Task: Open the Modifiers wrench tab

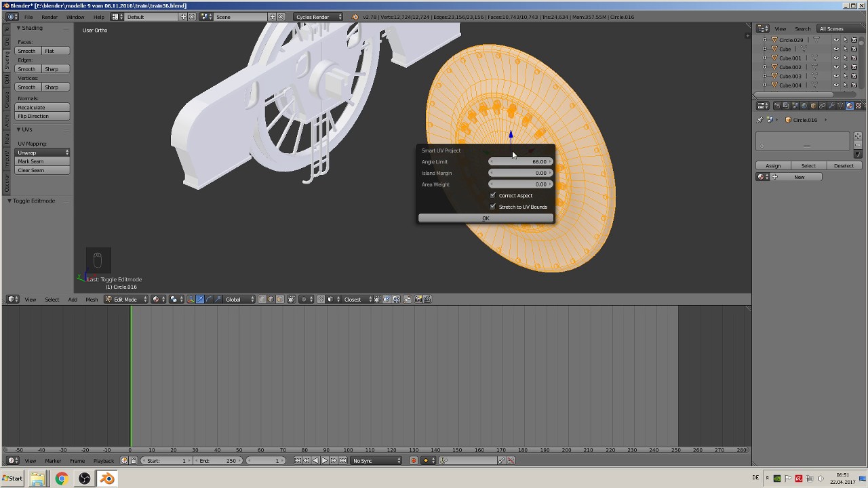Action: pos(831,106)
